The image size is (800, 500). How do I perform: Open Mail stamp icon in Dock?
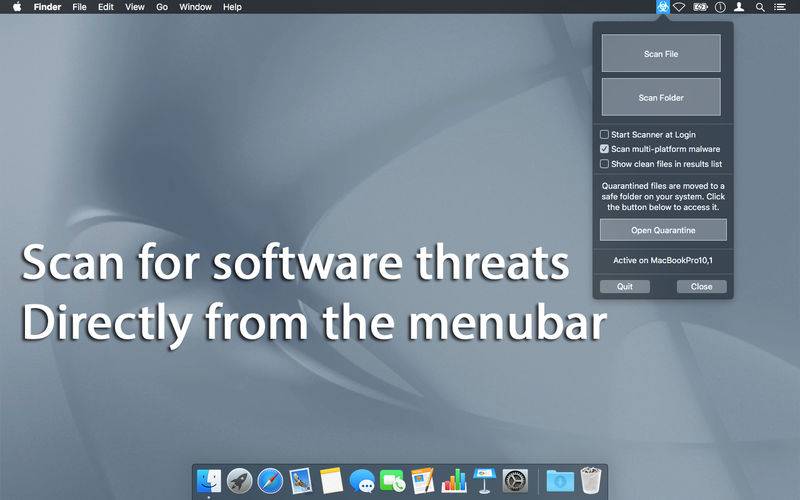click(301, 481)
